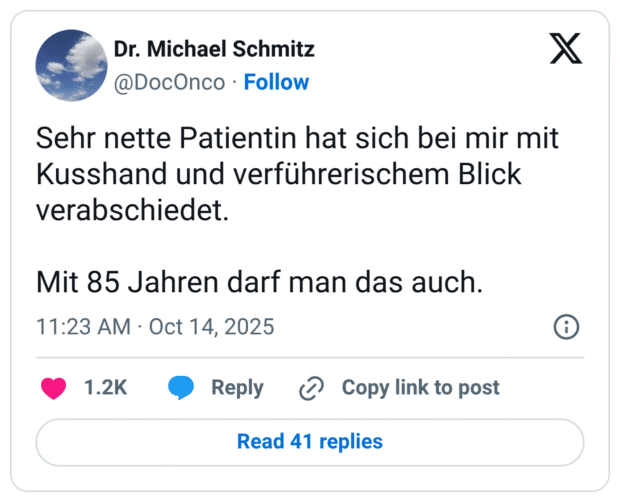This screenshot has height=502, width=620.
Task: Visit the @DocOnco handle
Action: click(x=169, y=82)
